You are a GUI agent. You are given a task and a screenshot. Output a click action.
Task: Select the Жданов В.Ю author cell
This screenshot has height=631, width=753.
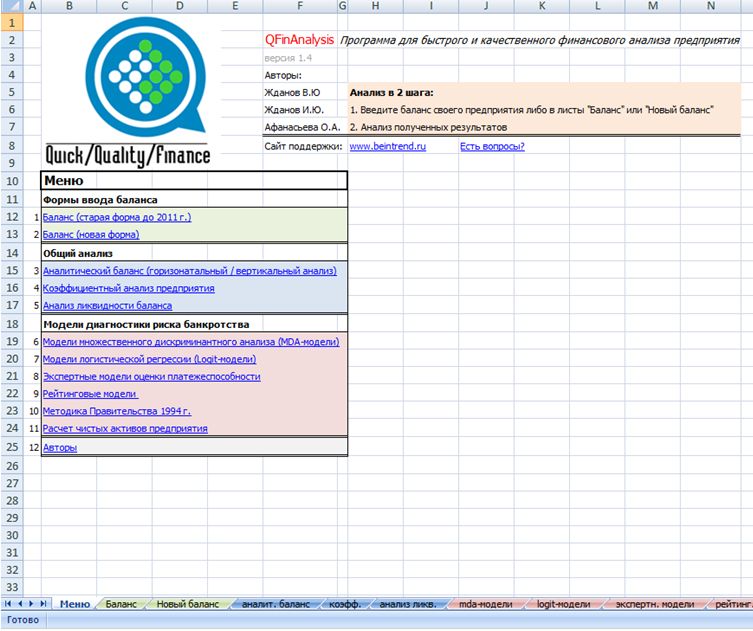pyautogui.click(x=292, y=93)
